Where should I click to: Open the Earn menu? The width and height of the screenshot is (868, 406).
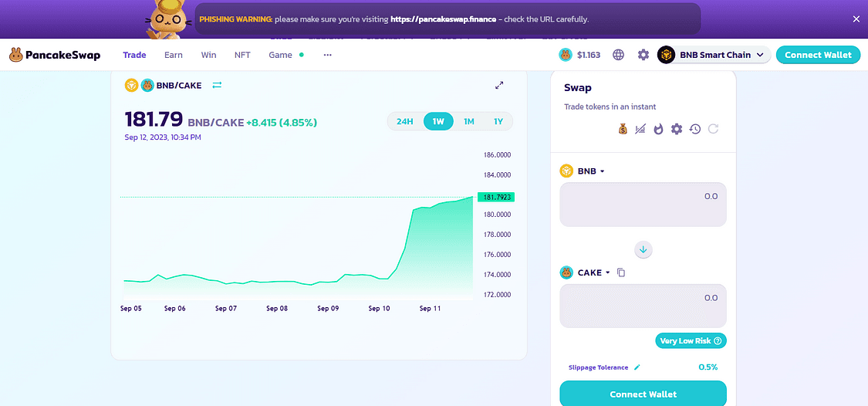point(174,55)
